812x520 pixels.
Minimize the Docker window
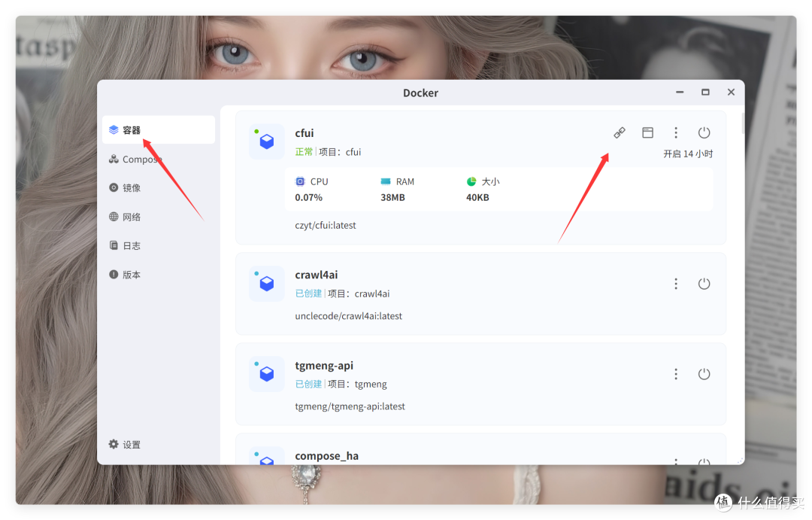680,93
